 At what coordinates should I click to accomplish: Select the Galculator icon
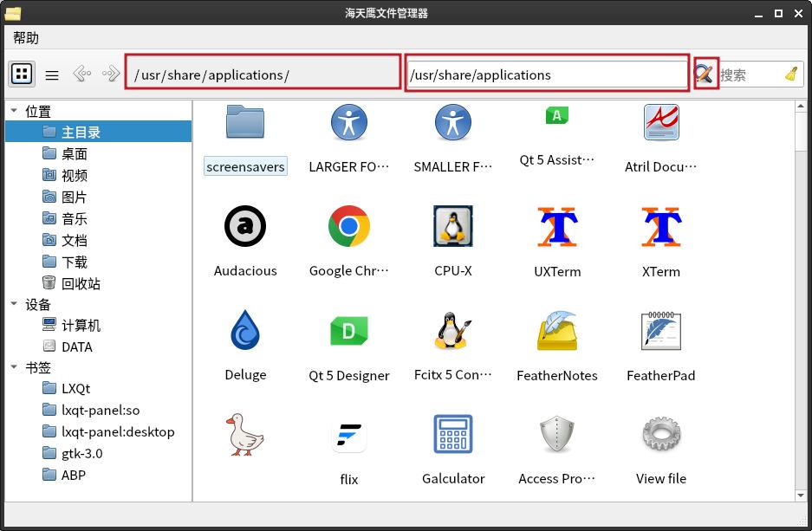(x=453, y=434)
